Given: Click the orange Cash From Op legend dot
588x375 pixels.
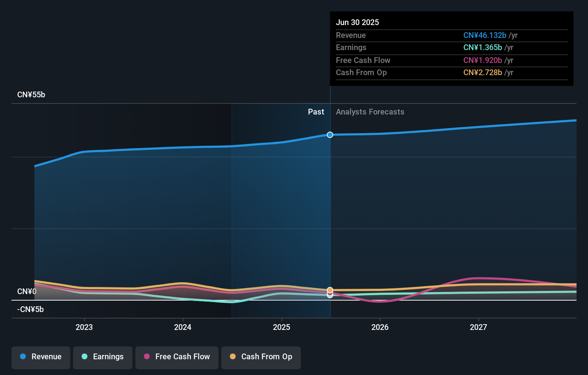Looking at the screenshot, I should tap(233, 357).
